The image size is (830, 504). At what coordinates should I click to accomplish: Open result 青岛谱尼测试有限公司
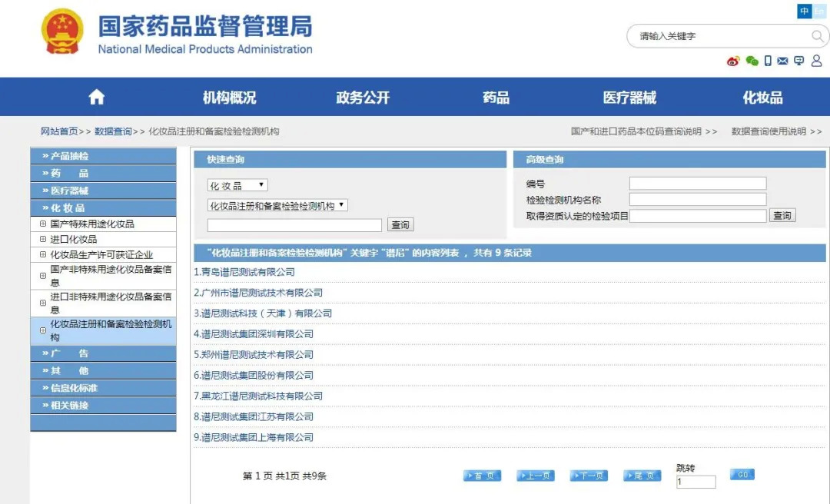pos(244,272)
